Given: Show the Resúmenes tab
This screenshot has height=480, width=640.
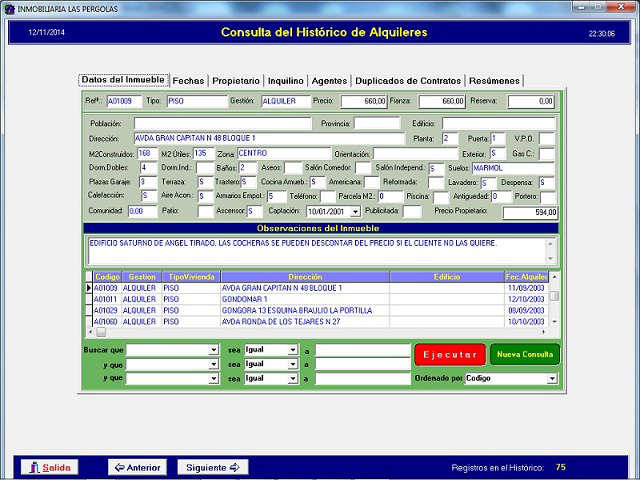Looking at the screenshot, I should 494,81.
